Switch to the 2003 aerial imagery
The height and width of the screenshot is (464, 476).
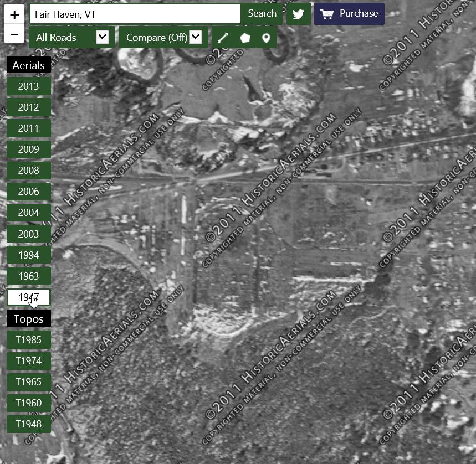pos(29,234)
